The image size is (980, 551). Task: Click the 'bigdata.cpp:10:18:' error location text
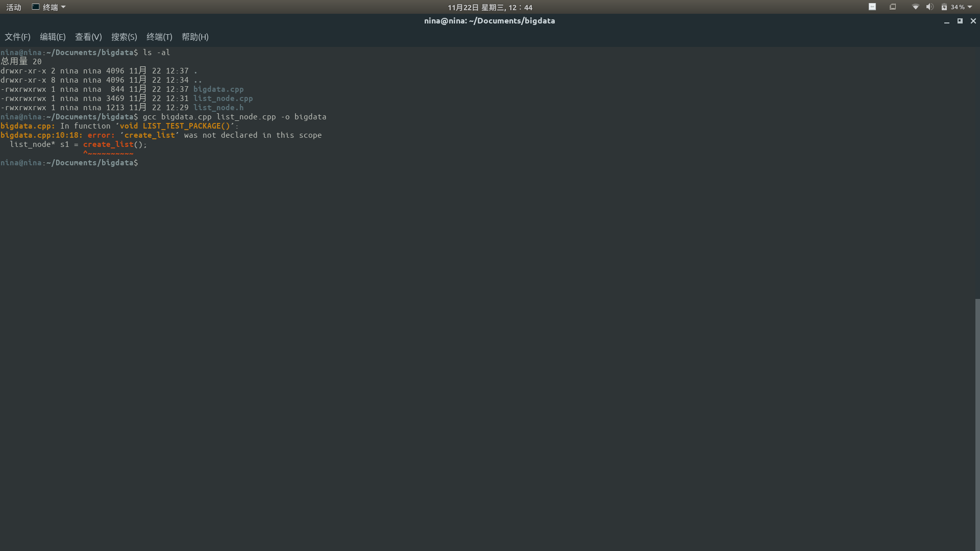click(x=41, y=135)
